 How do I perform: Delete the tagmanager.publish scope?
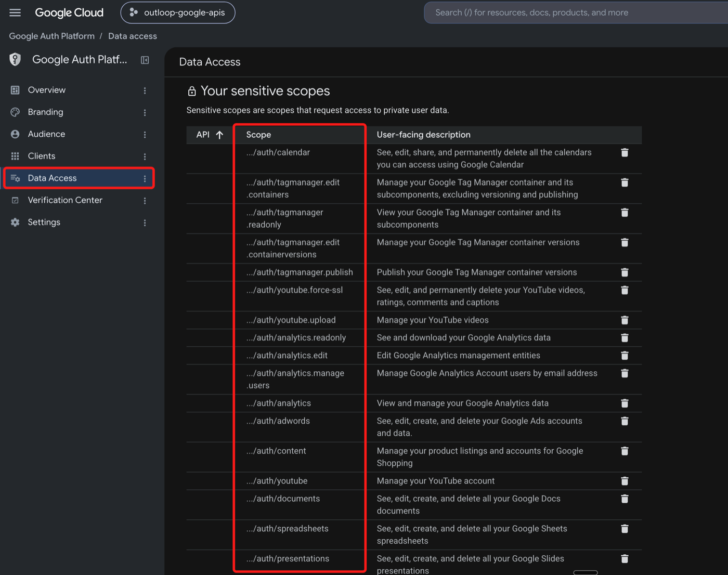[625, 272]
